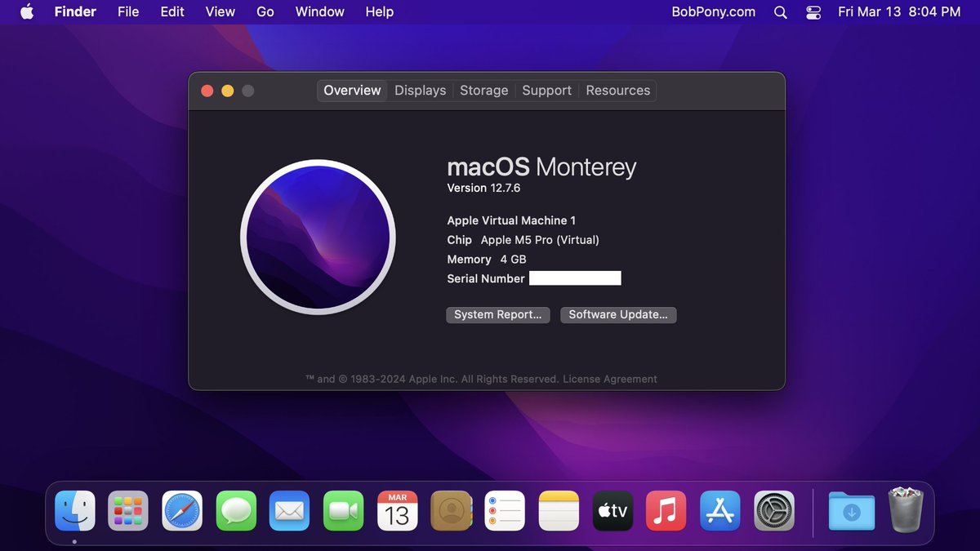Switch to the Support tab

coord(547,91)
